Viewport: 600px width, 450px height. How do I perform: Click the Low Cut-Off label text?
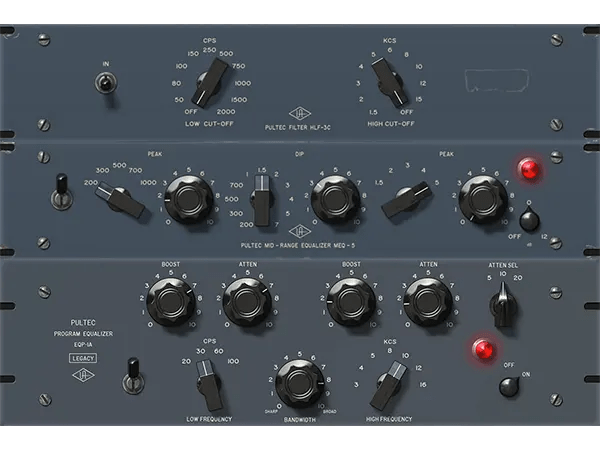tap(209, 124)
